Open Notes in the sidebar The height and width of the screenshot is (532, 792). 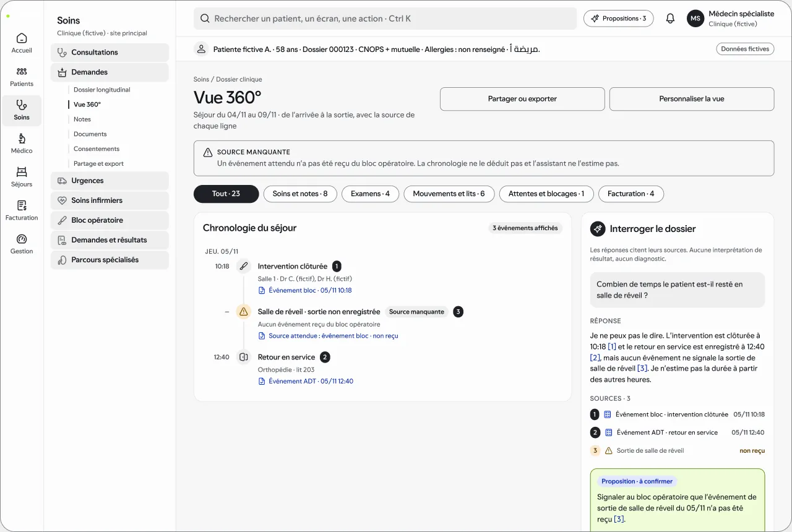coord(82,119)
